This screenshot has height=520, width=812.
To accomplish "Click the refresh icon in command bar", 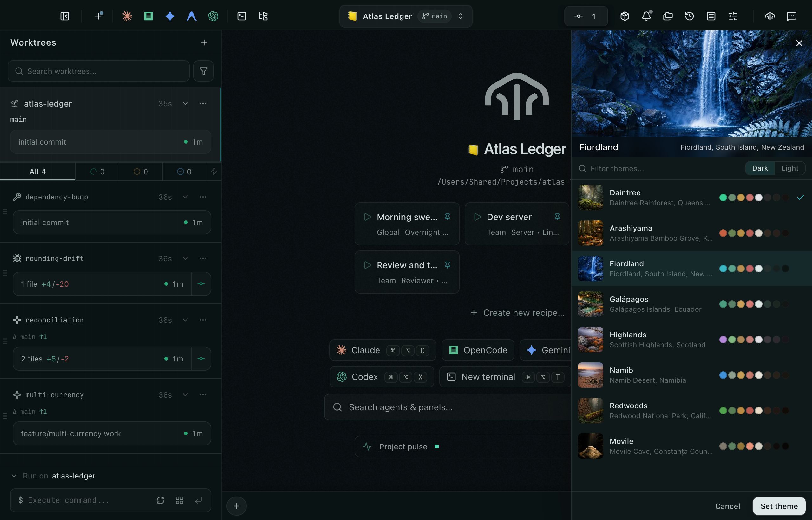I will click(160, 500).
